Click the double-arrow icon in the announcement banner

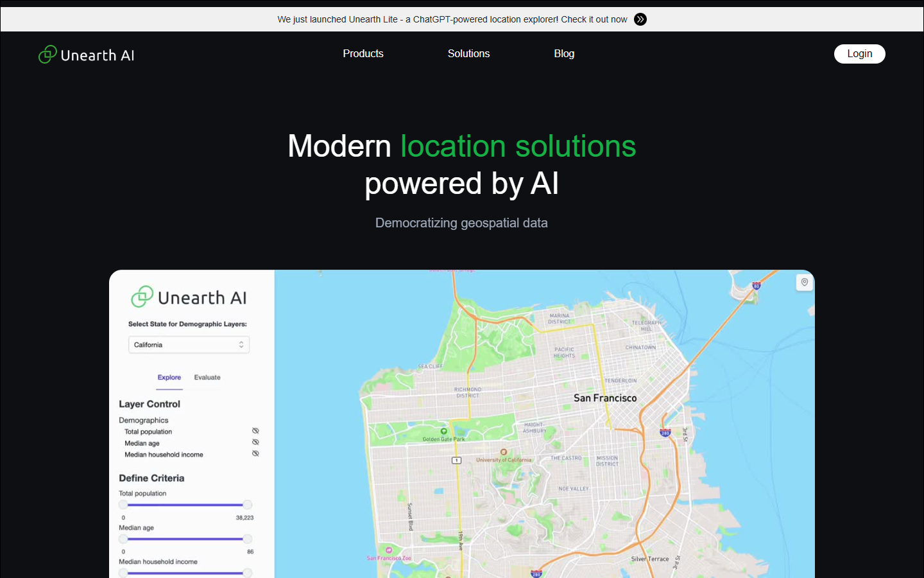640,19
